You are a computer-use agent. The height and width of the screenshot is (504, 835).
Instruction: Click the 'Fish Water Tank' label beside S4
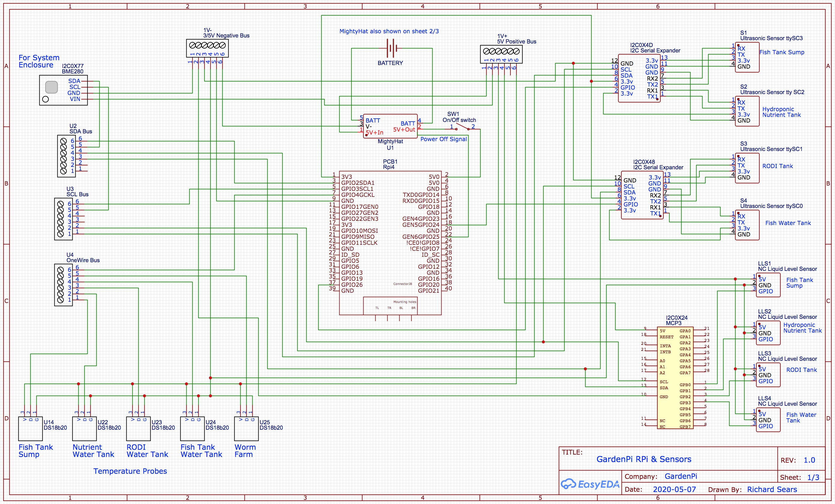(x=788, y=223)
